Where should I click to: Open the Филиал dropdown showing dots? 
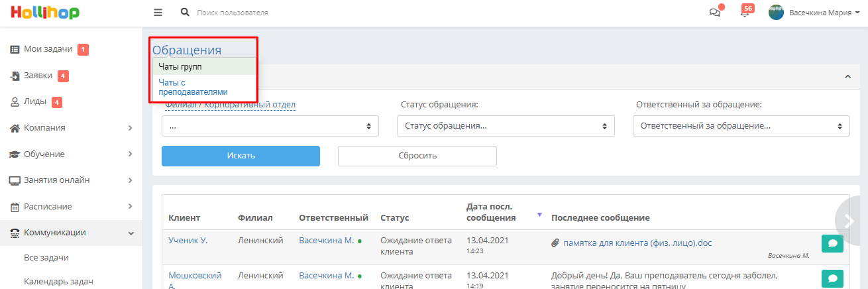point(270,126)
